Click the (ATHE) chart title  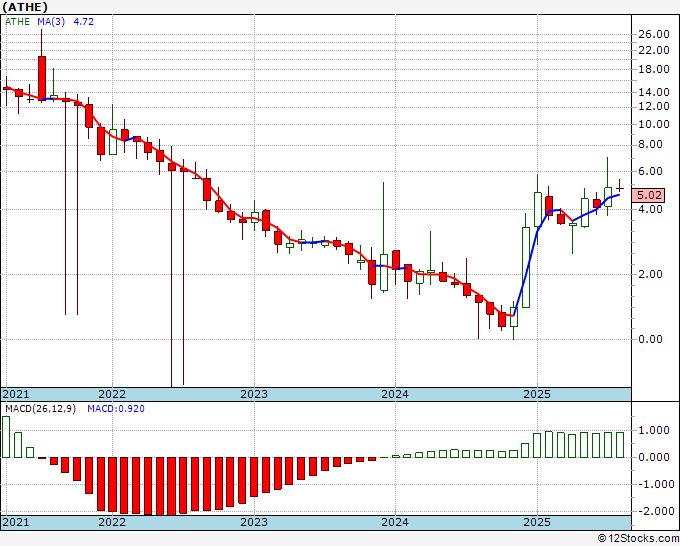click(x=25, y=7)
